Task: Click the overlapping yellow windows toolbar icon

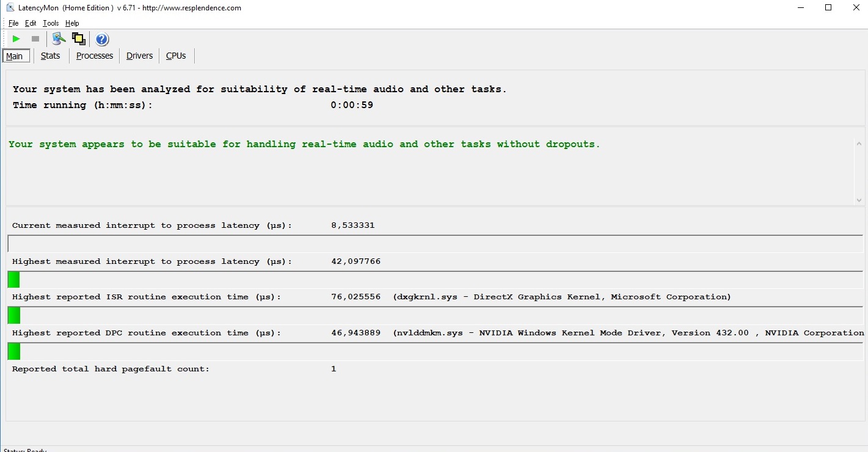Action: pyautogui.click(x=79, y=39)
